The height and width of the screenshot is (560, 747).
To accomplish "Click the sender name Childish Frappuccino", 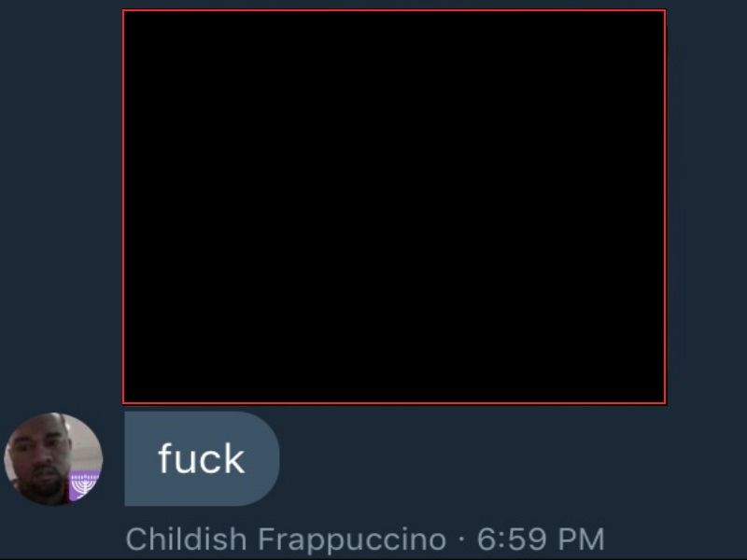I will tap(286, 539).
